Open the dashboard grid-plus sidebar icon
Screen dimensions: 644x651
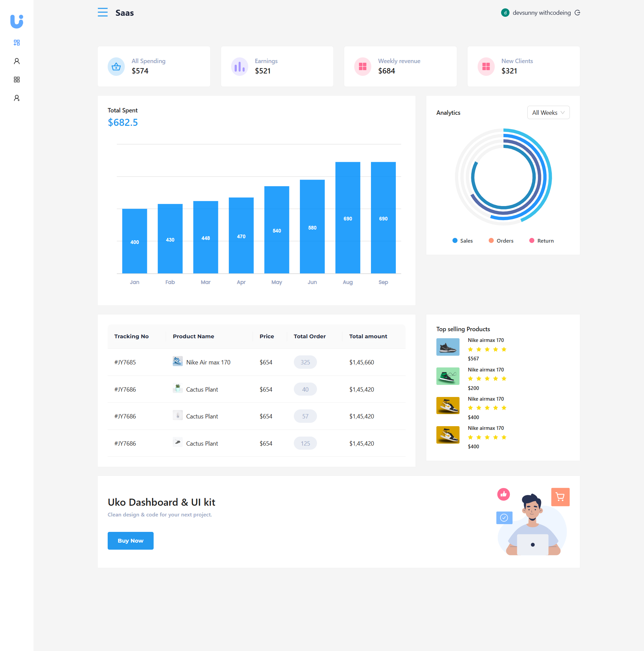pos(16,43)
